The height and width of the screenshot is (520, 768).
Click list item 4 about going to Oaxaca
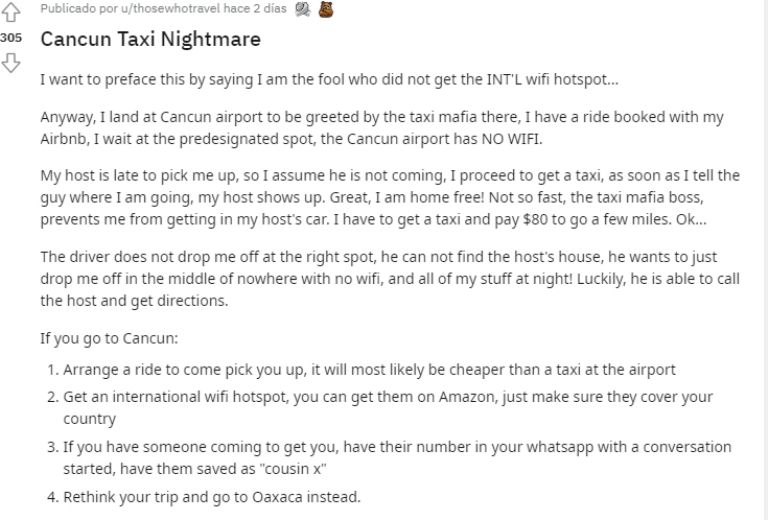coord(204,497)
